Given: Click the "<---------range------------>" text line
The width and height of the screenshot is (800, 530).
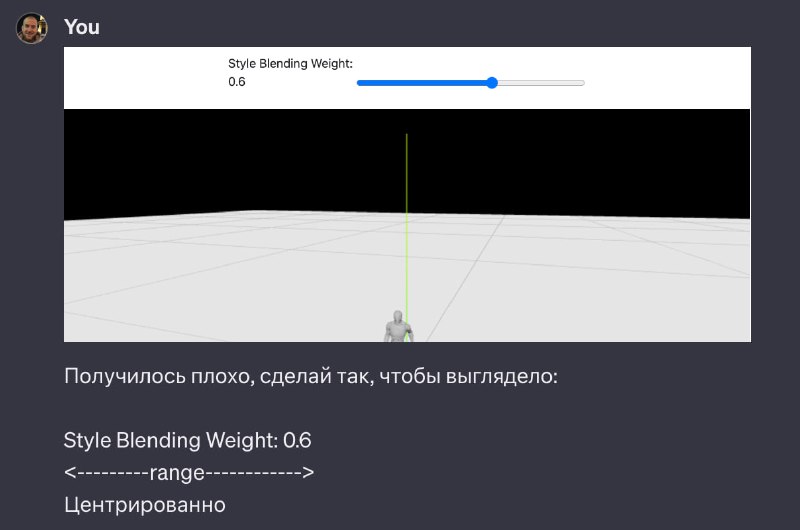Looking at the screenshot, I should tap(189, 472).
